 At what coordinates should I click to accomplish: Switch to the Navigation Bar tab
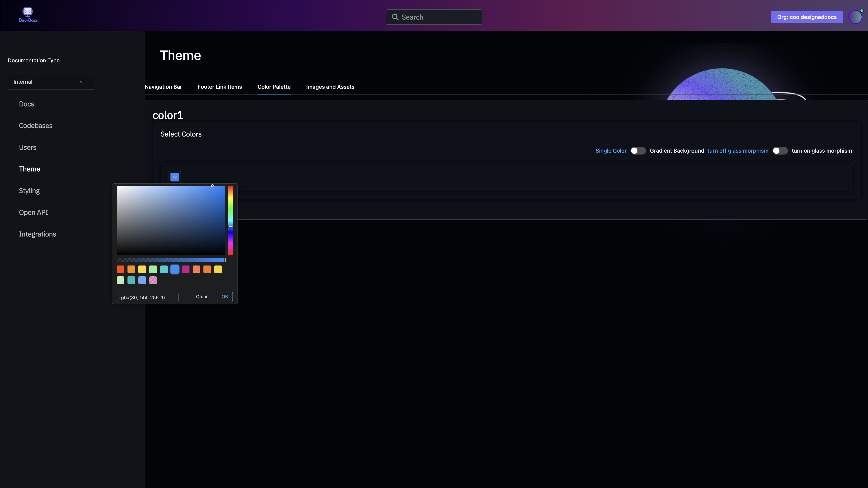[163, 87]
